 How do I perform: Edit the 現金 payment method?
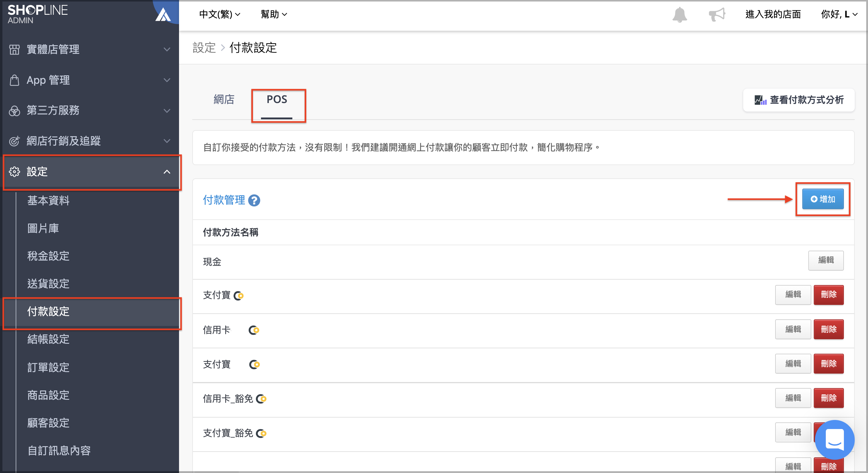[826, 260]
